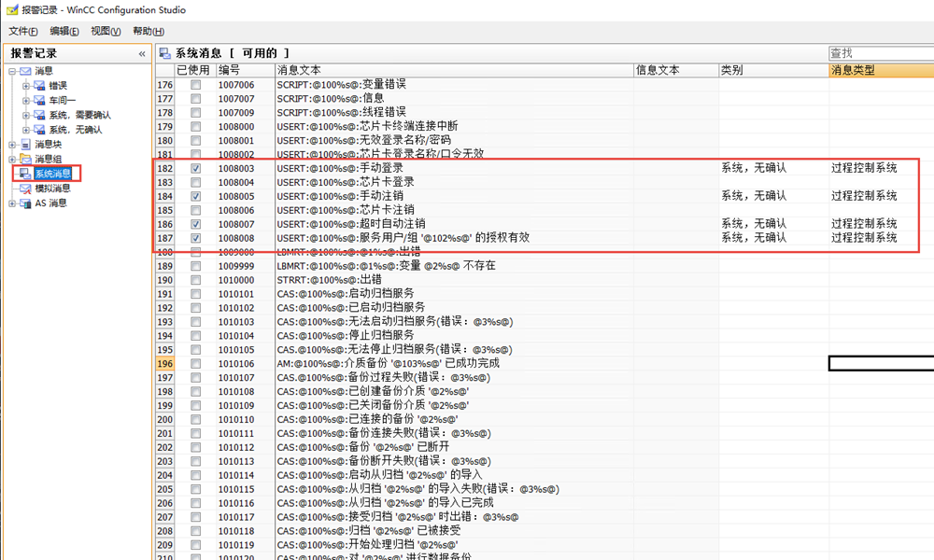This screenshot has width=934, height=560.
Task: Collapse the 消息 root tree node
Action: [12, 71]
